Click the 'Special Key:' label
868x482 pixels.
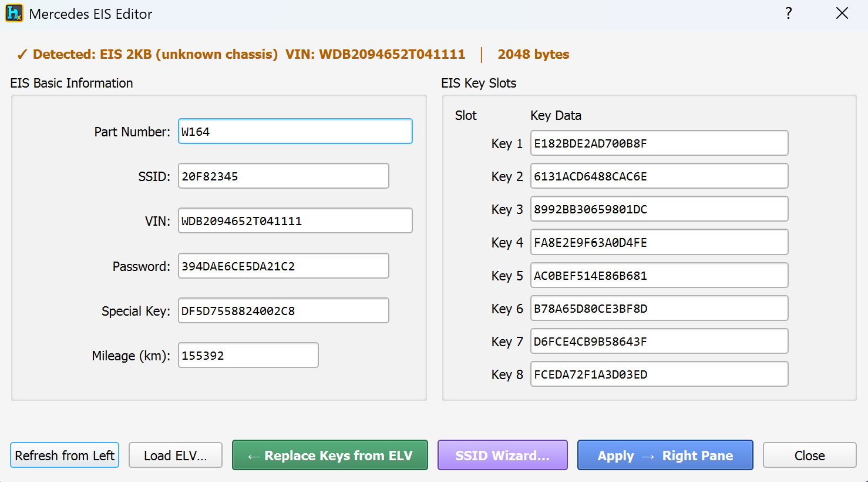(x=136, y=311)
